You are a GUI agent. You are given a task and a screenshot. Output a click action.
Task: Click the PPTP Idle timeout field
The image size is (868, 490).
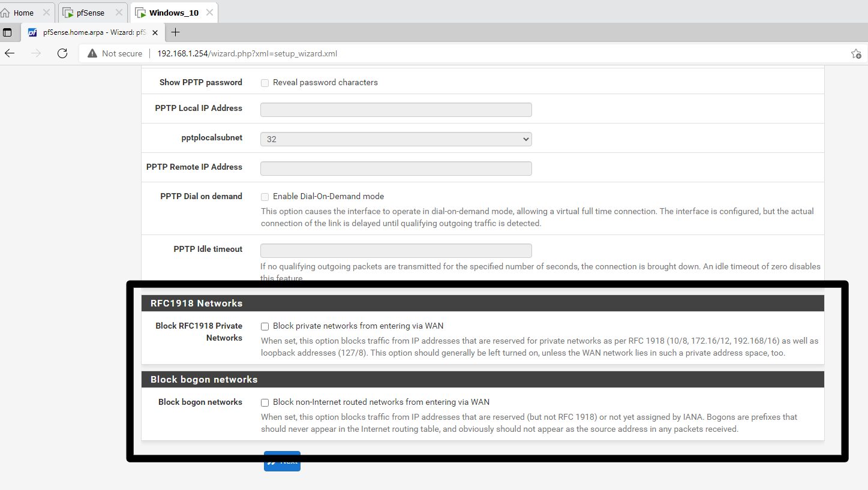coord(396,251)
